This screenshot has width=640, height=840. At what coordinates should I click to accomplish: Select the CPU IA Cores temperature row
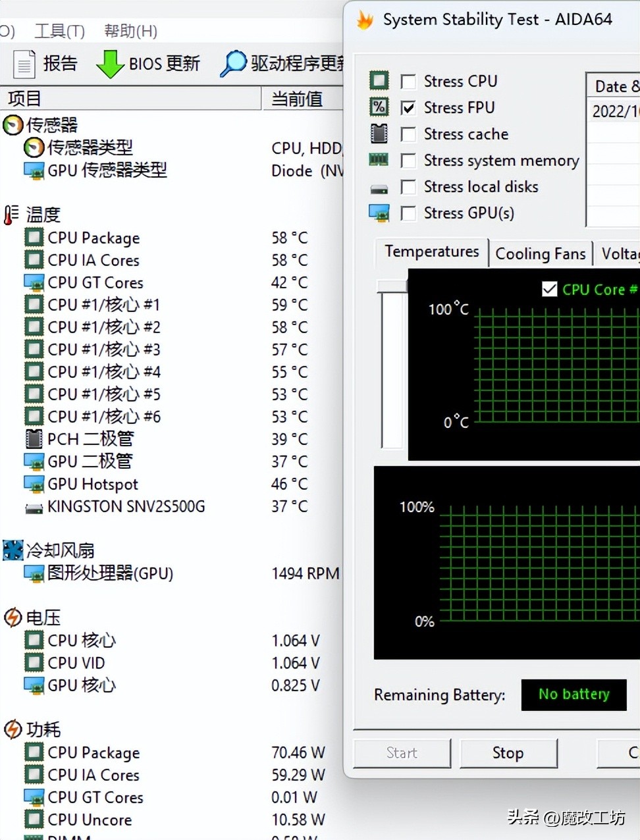[171, 260]
